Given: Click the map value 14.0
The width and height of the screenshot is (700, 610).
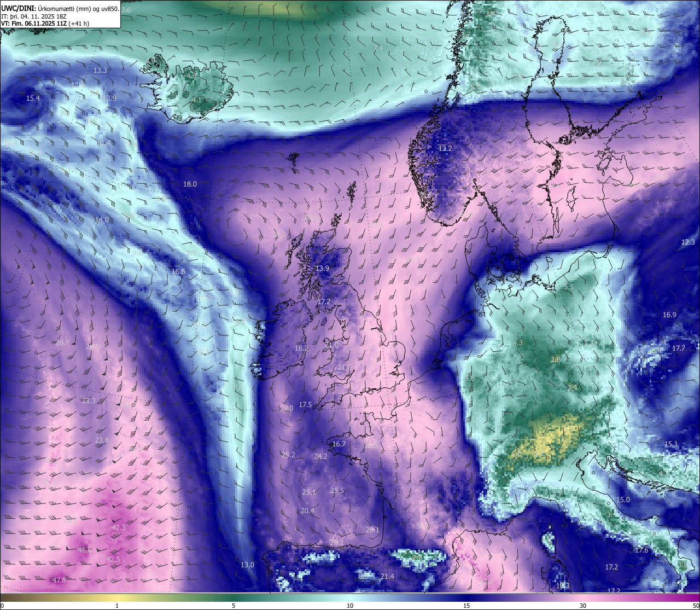Looking at the screenshot, I should click(x=102, y=219).
